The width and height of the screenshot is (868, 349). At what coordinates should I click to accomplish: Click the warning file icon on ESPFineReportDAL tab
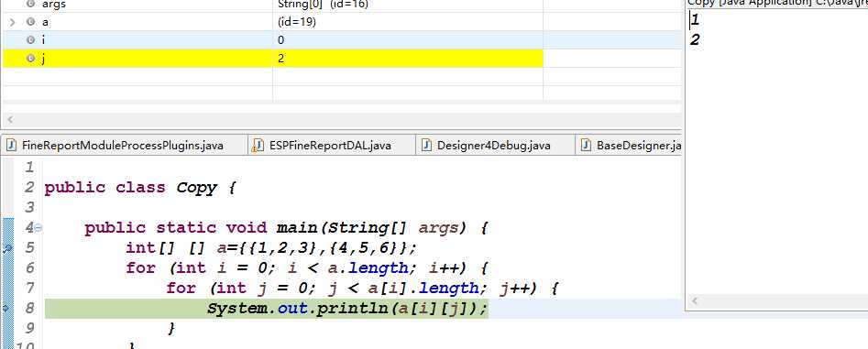click(258, 146)
